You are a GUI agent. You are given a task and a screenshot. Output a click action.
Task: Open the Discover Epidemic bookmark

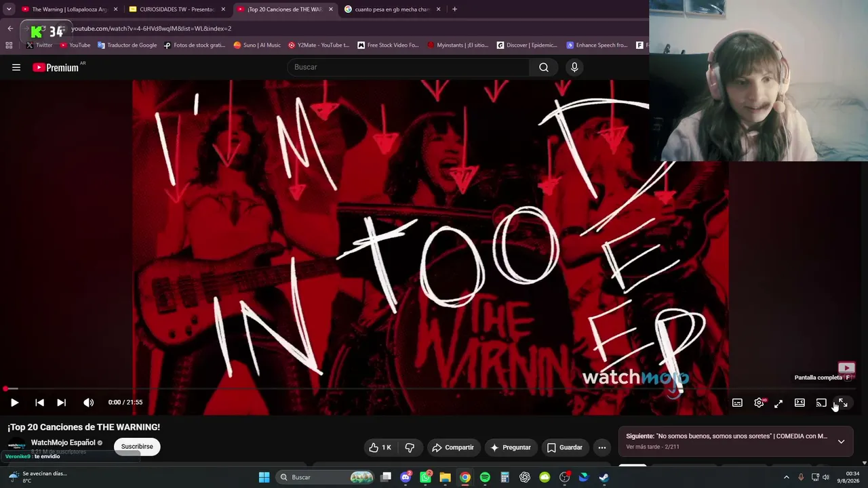pos(527,45)
